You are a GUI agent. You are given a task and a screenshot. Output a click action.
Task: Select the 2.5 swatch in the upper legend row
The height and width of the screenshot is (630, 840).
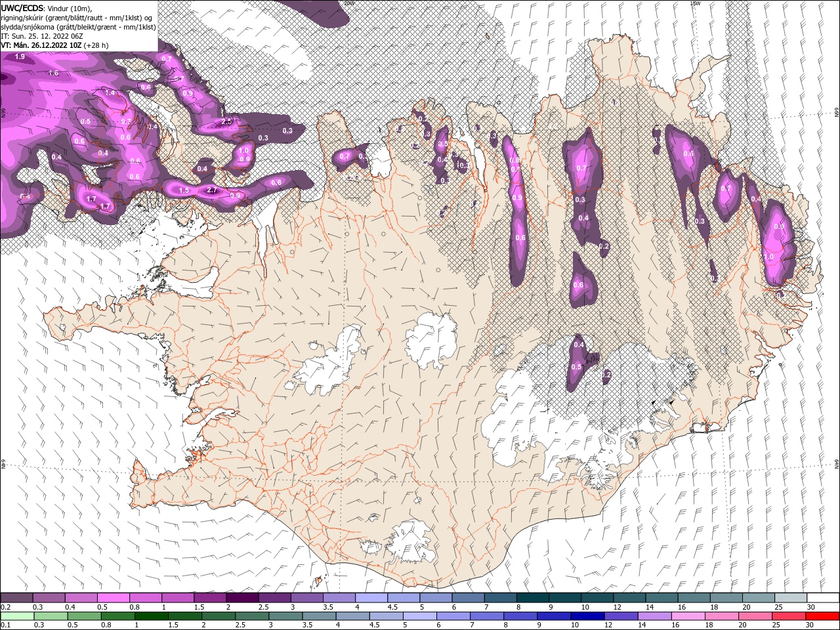click(x=274, y=598)
